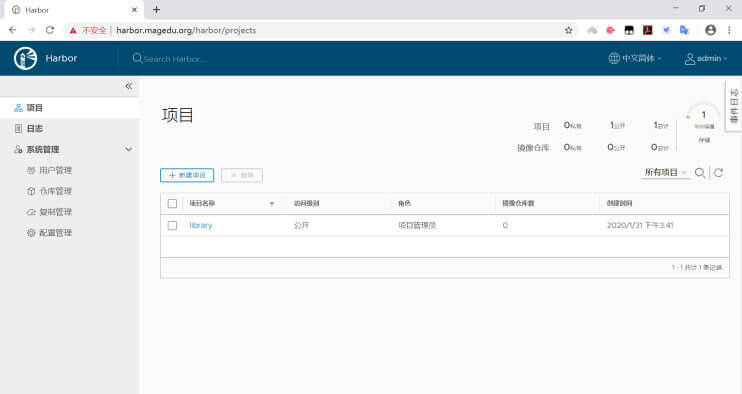The height and width of the screenshot is (394, 742).
Task: Focus the Search Harbor input field
Action: coord(175,59)
